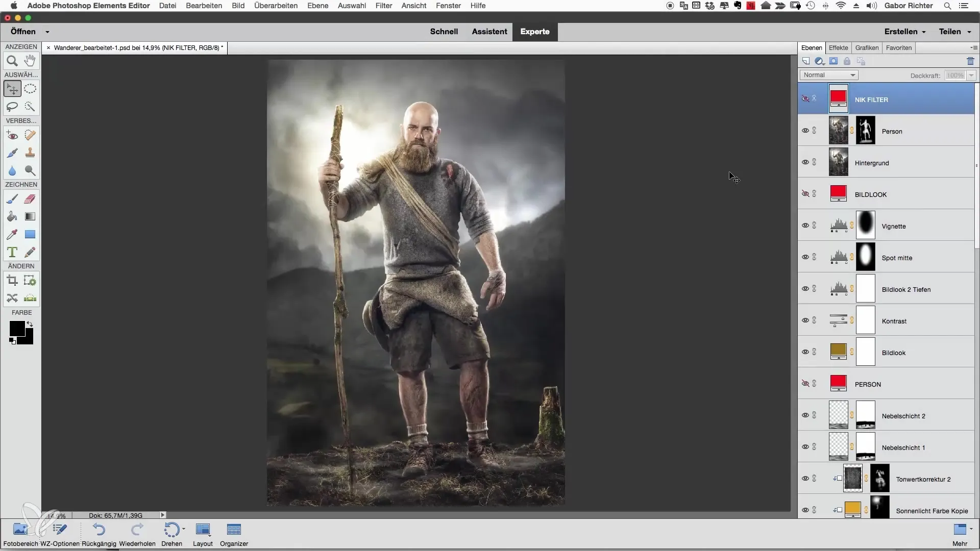Hide the Hintergrund layer
This screenshot has height=551, width=980.
click(805, 162)
